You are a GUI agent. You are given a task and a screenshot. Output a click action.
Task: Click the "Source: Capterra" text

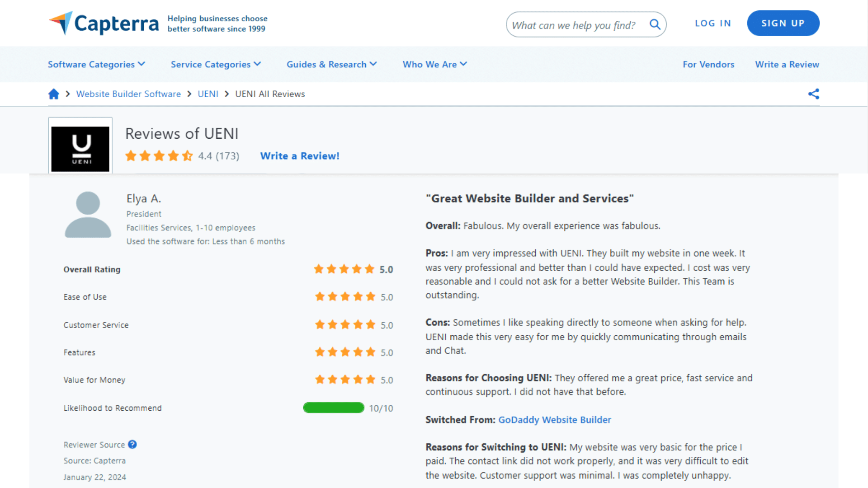[94, 460]
